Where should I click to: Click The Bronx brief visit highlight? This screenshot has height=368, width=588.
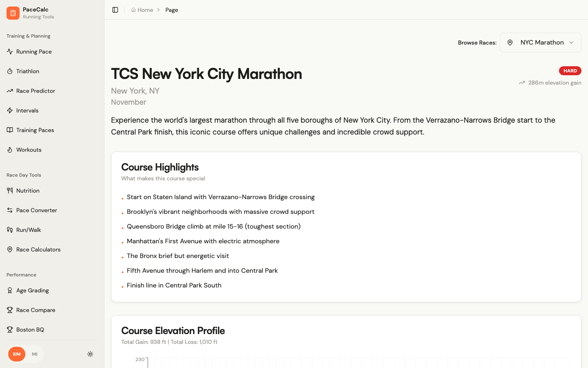(178, 256)
